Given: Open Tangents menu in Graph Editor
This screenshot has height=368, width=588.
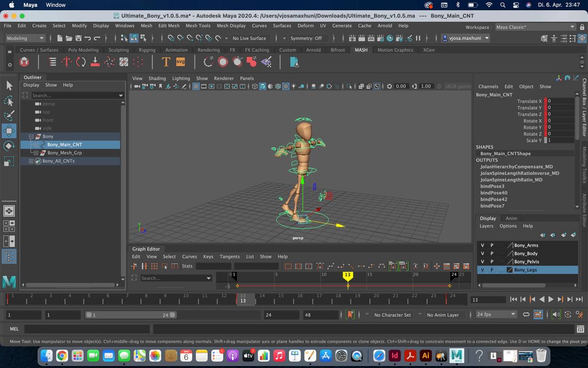Looking at the screenshot, I should (x=230, y=257).
